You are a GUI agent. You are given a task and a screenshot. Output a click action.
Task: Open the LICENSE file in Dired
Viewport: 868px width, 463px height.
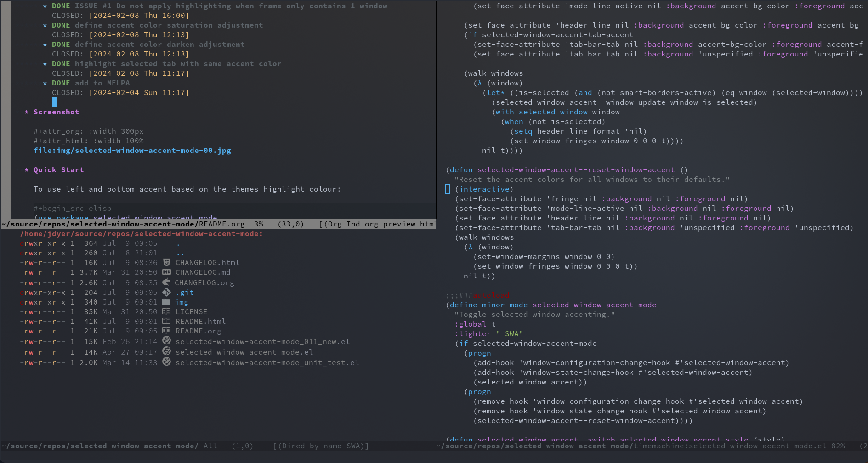pyautogui.click(x=191, y=312)
